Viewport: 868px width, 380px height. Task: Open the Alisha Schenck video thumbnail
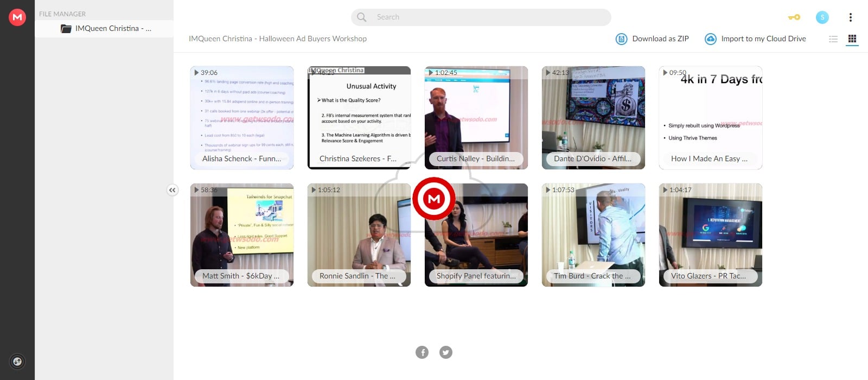(242, 118)
